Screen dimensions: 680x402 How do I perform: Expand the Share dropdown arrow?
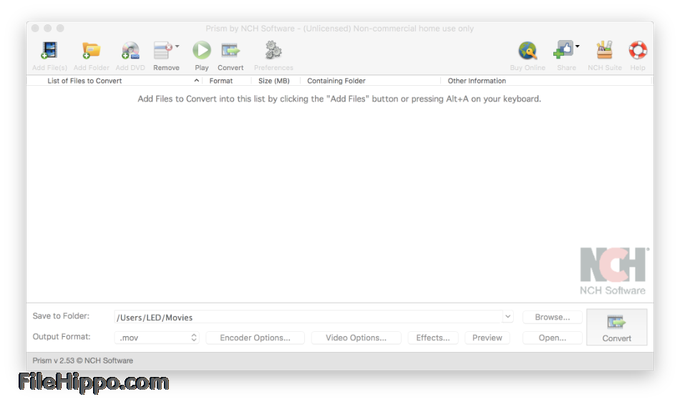tap(577, 46)
